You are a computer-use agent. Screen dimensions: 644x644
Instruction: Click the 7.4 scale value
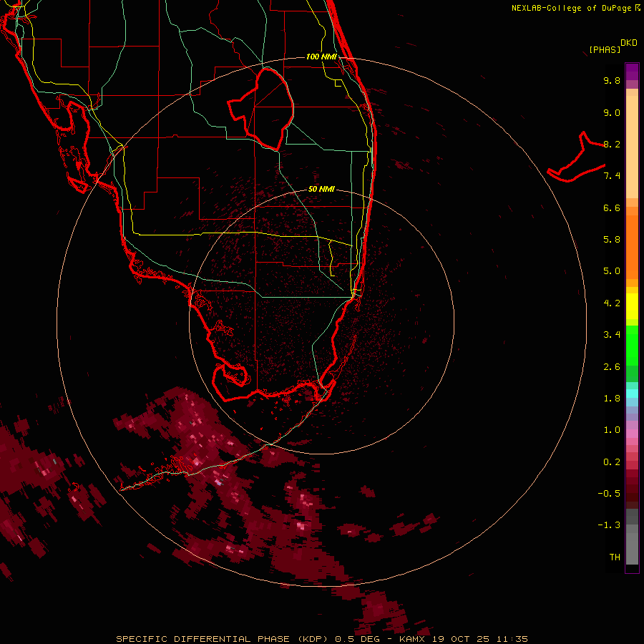point(612,176)
